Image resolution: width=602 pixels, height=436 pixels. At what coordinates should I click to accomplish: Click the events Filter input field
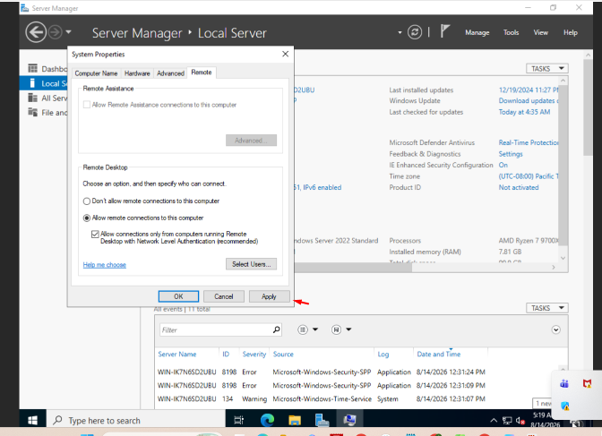[x=215, y=330]
